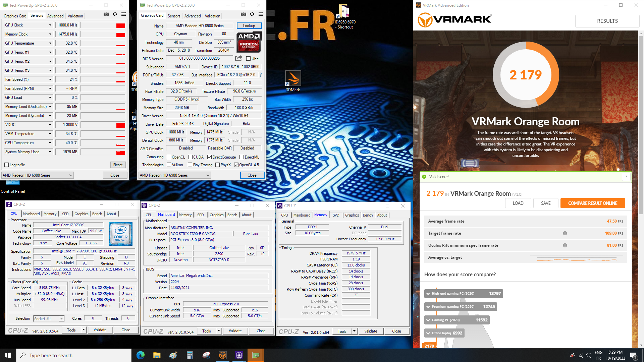The height and width of the screenshot is (362, 644).
Task: Open RESULTS tab in VRMark
Action: (x=607, y=21)
